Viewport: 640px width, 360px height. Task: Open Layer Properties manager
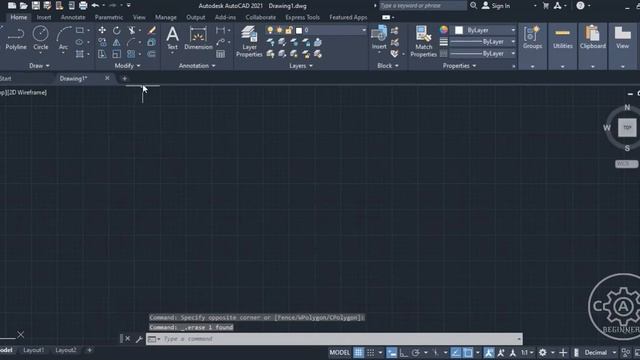click(x=249, y=41)
